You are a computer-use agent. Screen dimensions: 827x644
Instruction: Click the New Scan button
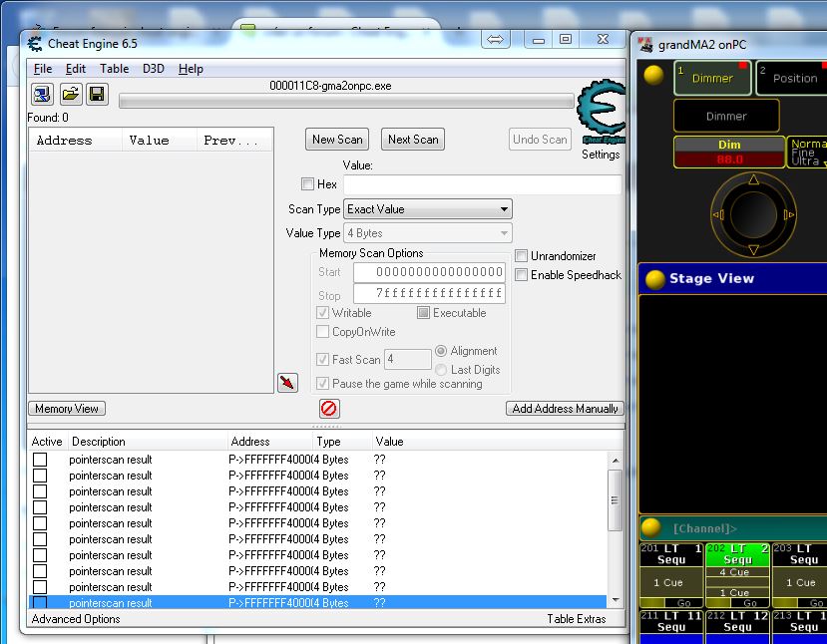[336, 139]
